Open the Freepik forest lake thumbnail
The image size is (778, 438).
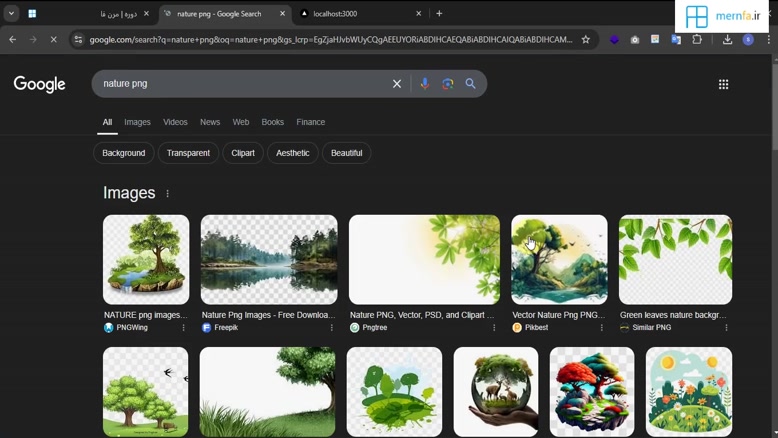pyautogui.click(x=269, y=259)
